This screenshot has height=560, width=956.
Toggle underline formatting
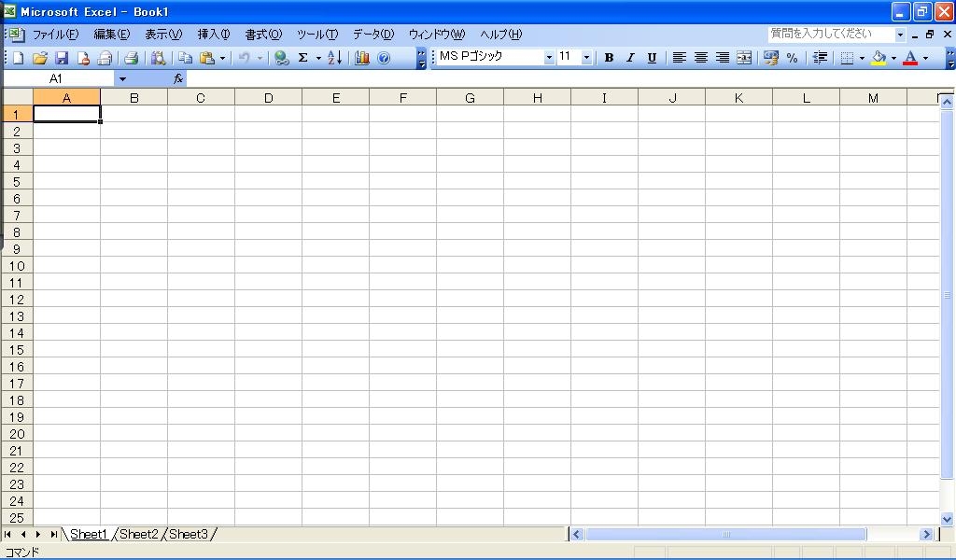pyautogui.click(x=652, y=58)
